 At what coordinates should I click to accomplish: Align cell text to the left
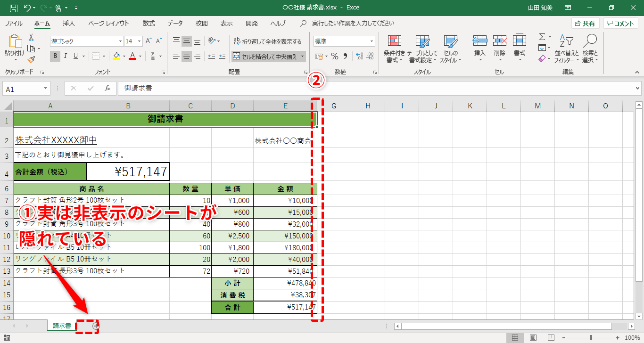176,56
